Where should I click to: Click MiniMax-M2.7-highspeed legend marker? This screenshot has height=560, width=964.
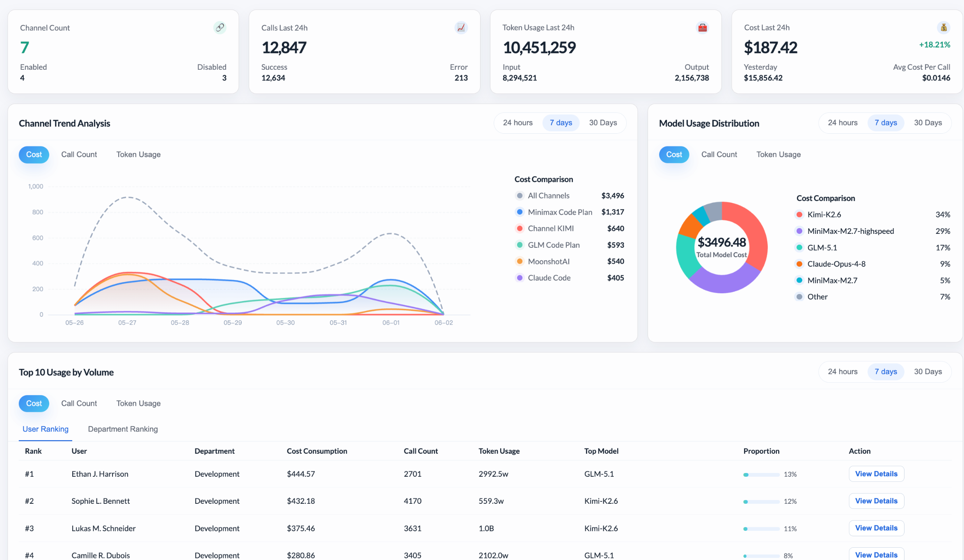(x=799, y=231)
